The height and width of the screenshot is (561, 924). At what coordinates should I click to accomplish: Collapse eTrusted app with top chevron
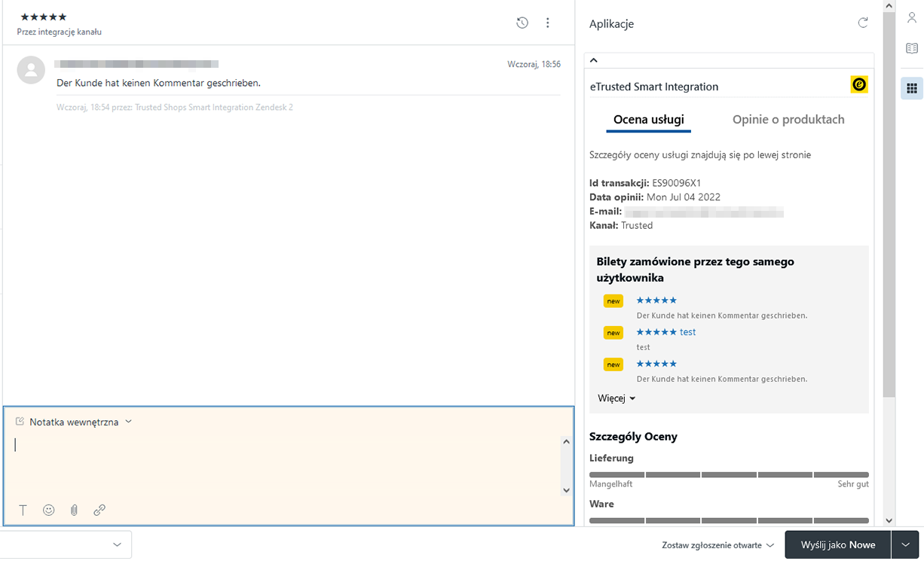593,60
